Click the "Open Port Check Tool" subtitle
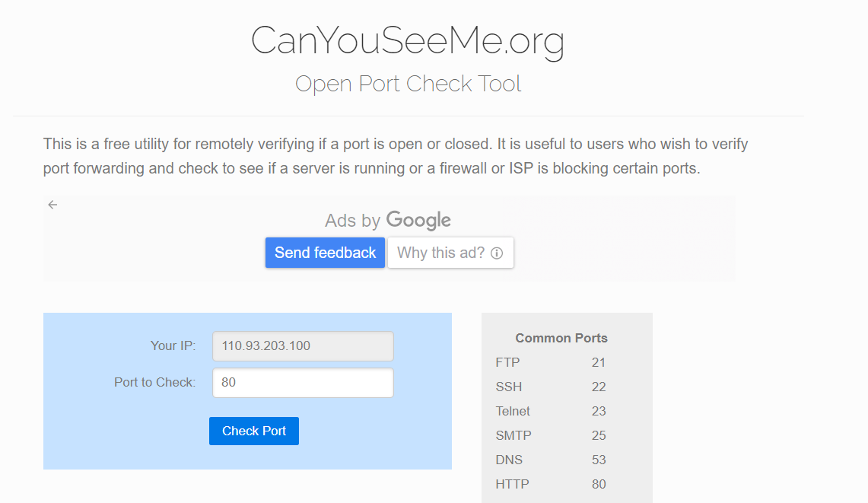This screenshot has height=503, width=868. (408, 83)
